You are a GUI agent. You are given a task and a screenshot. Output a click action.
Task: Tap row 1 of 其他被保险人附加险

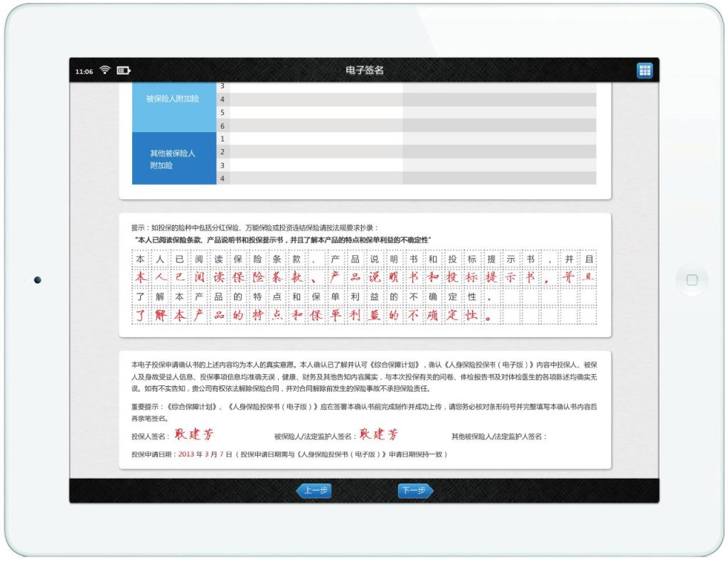click(406, 139)
